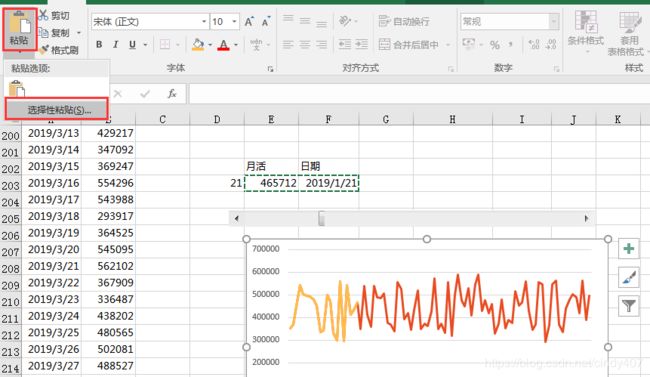Open the font size dropdown

tap(235, 22)
